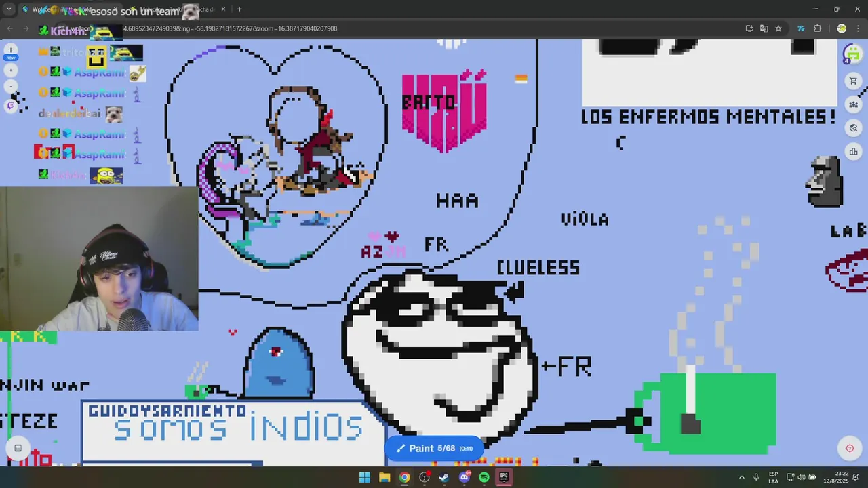The width and height of the screenshot is (868, 488).
Task: Click the install app icon
Action: pyautogui.click(x=749, y=28)
